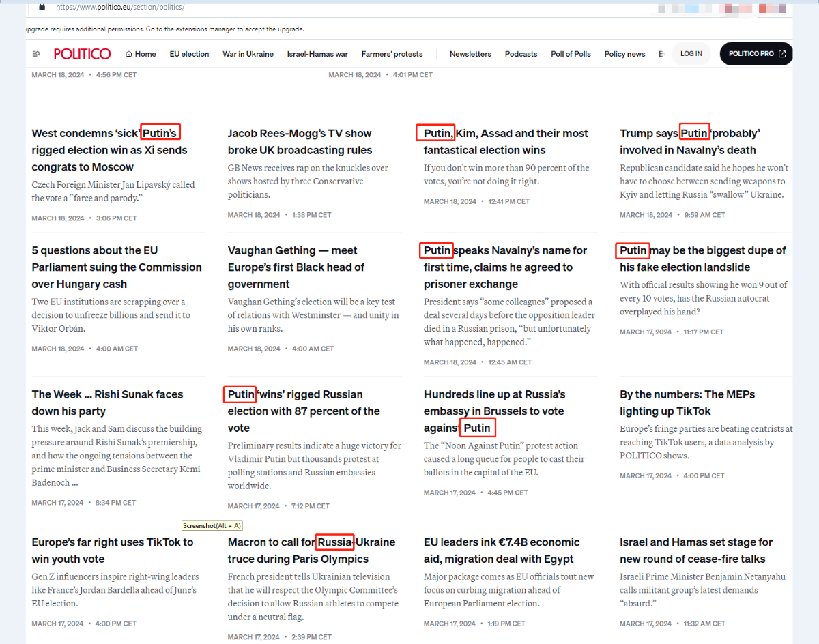Click the LOG IN button

pos(691,54)
